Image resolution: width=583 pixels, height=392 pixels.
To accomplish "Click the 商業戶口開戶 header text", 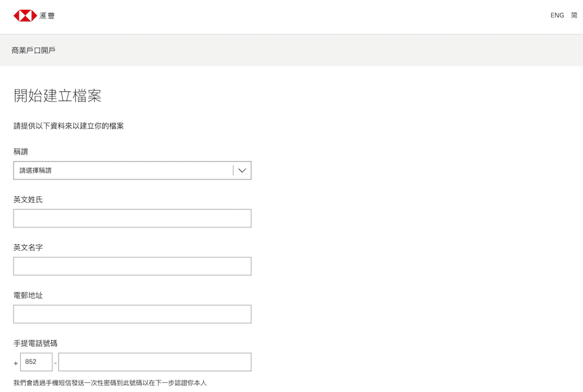I will pos(34,50).
